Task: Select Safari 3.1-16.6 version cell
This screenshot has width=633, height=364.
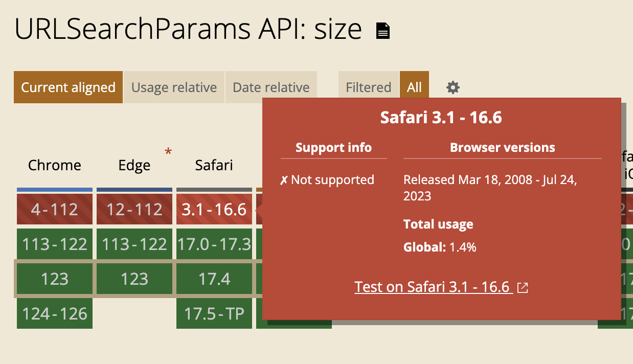Action: coord(214,209)
